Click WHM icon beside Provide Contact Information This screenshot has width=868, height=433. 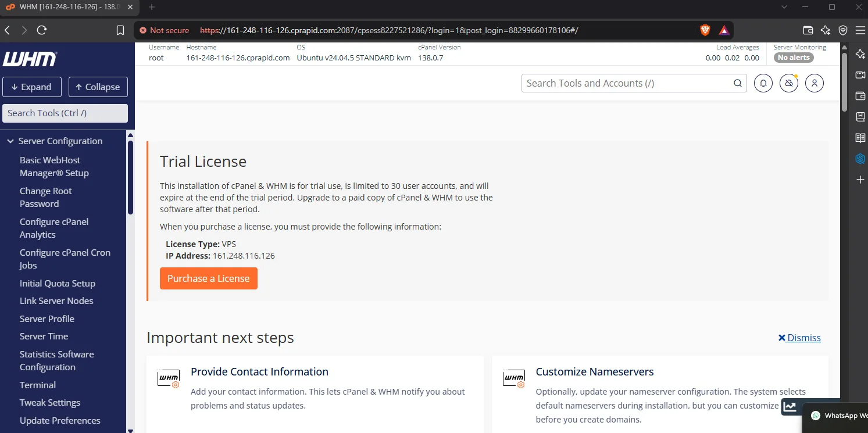coord(169,378)
